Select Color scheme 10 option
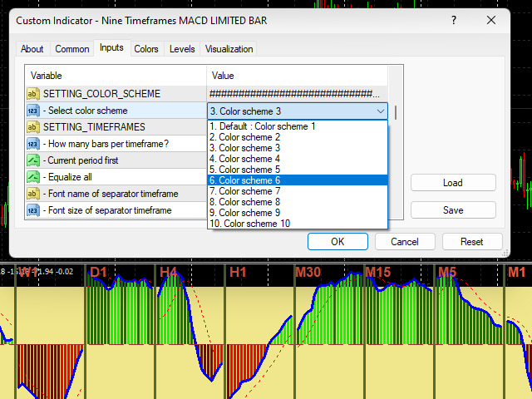This screenshot has height=399, width=532. [249, 224]
